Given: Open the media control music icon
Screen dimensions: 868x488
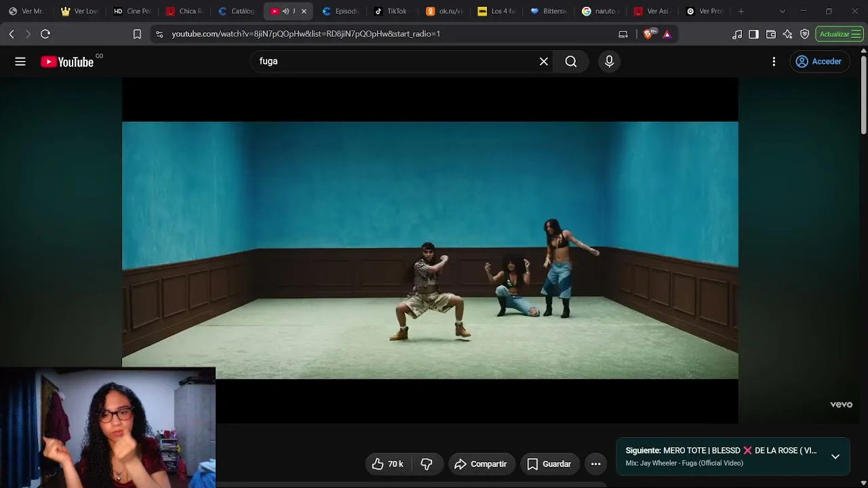Looking at the screenshot, I should [x=737, y=34].
